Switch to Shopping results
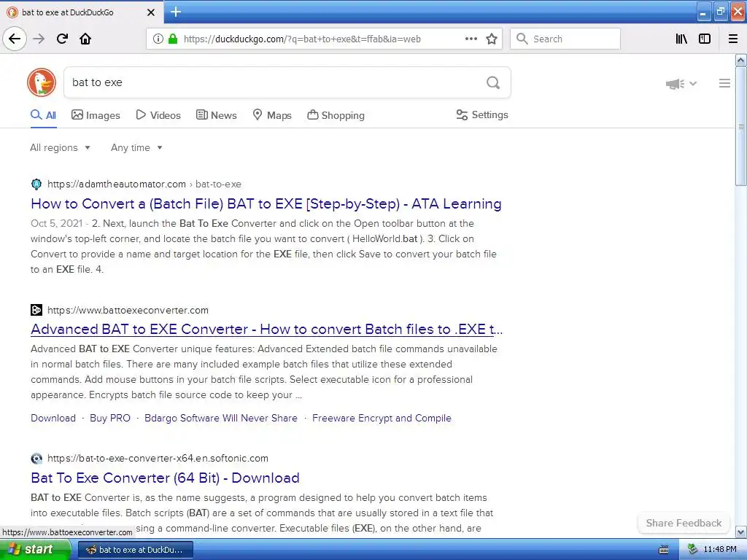Viewport: 747px width, 560px height. tap(336, 115)
